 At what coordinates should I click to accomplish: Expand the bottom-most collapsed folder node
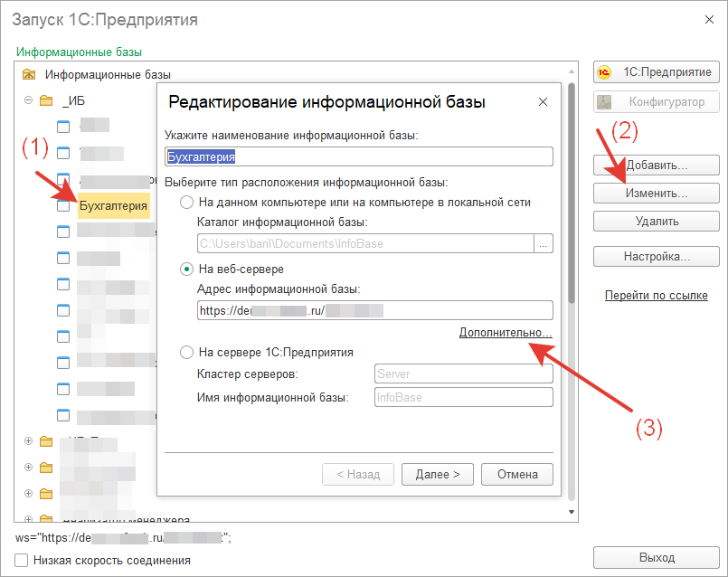click(x=28, y=520)
